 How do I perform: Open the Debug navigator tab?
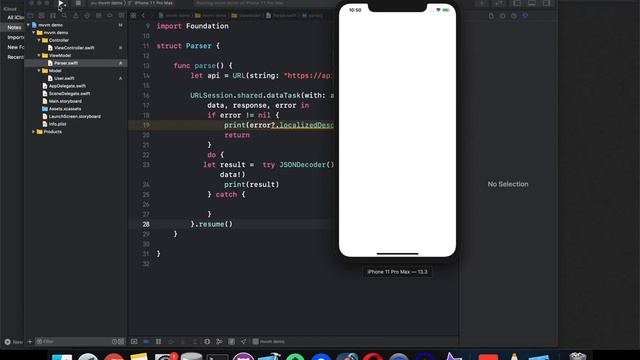pyautogui.click(x=99, y=16)
